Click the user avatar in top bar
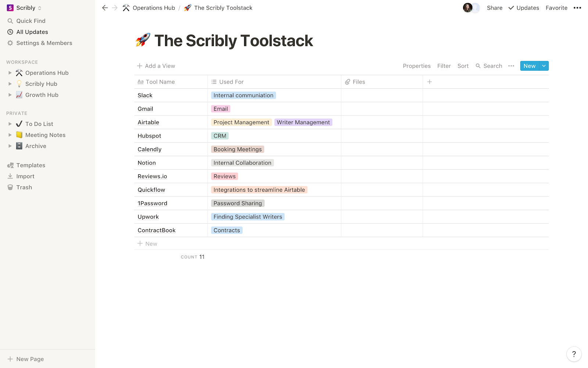The width and height of the screenshot is (588, 368). coord(467,8)
